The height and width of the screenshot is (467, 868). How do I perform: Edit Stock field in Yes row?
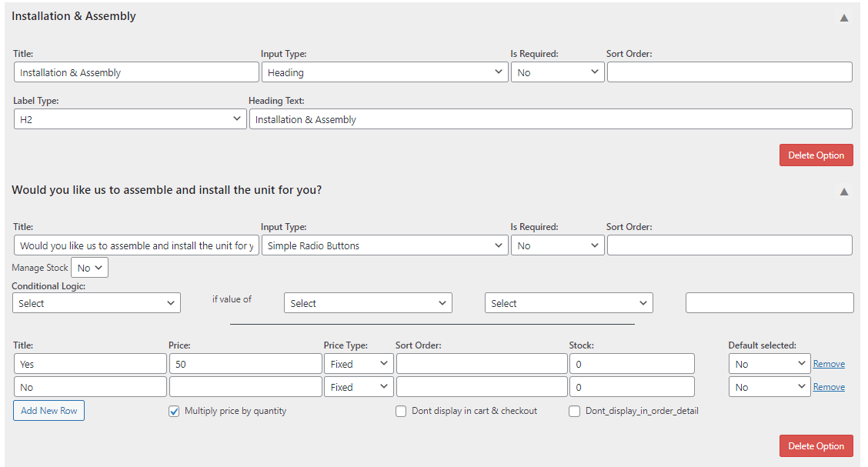coord(633,364)
